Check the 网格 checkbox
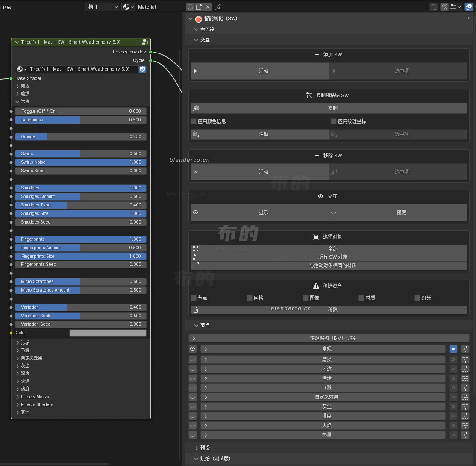476x466 pixels. coord(250,298)
